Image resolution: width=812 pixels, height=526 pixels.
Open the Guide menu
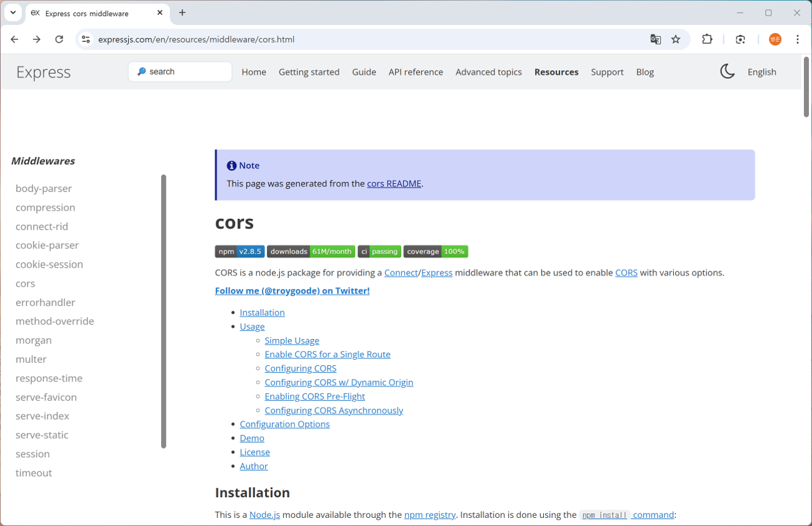tap(364, 72)
